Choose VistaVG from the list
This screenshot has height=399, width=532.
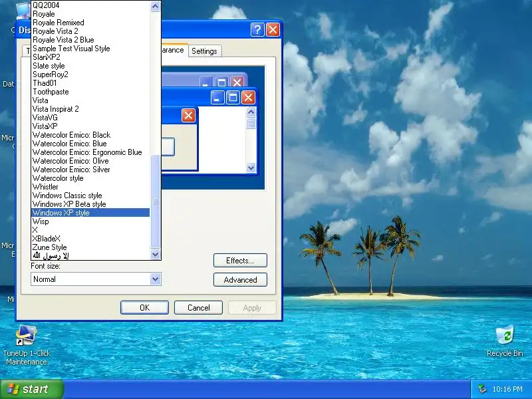click(90, 118)
